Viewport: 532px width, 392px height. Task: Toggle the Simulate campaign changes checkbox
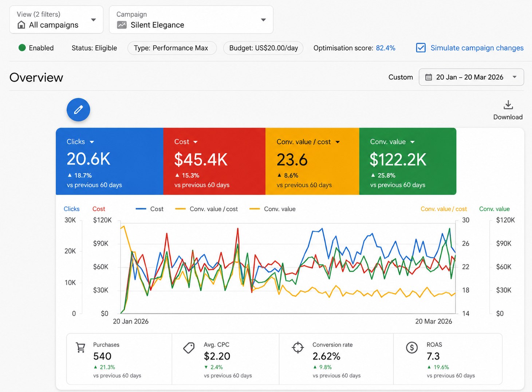[x=421, y=48]
